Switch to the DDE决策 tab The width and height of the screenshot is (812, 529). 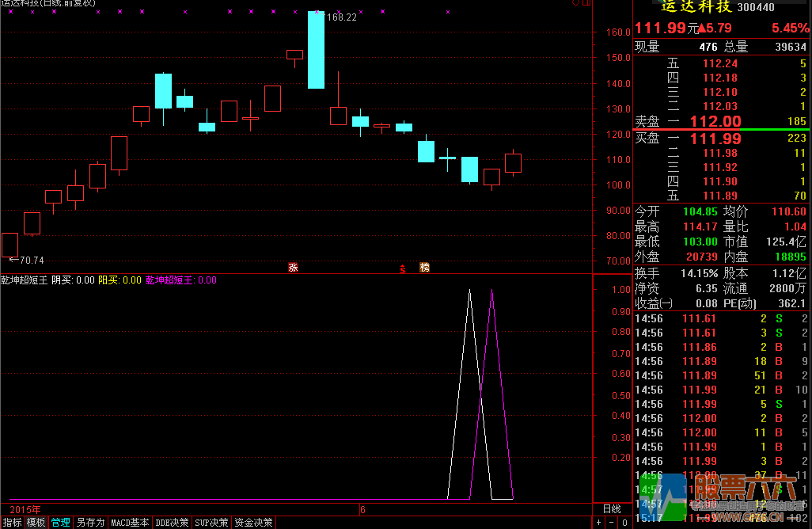pyautogui.click(x=172, y=522)
